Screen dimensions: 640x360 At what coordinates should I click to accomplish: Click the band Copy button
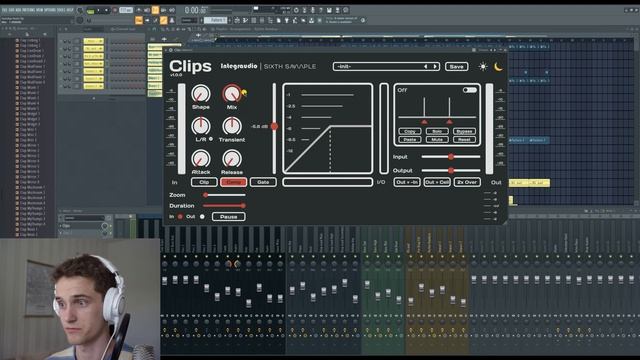pos(409,131)
